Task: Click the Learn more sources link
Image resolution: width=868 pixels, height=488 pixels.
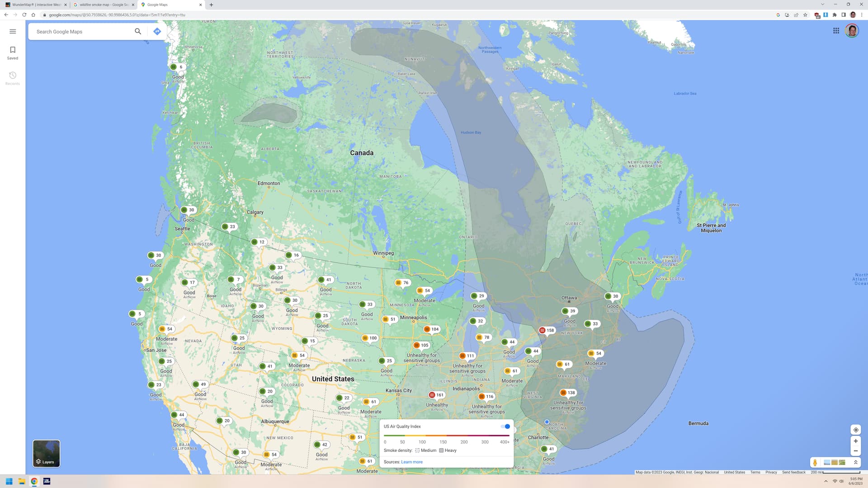Action: pyautogui.click(x=411, y=462)
